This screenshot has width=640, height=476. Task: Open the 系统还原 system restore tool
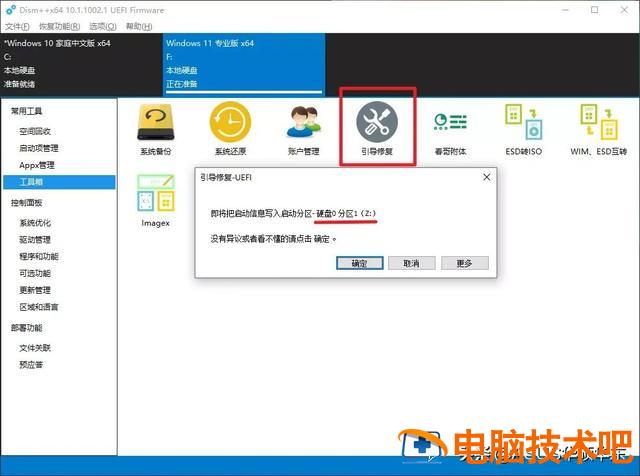coord(230,129)
